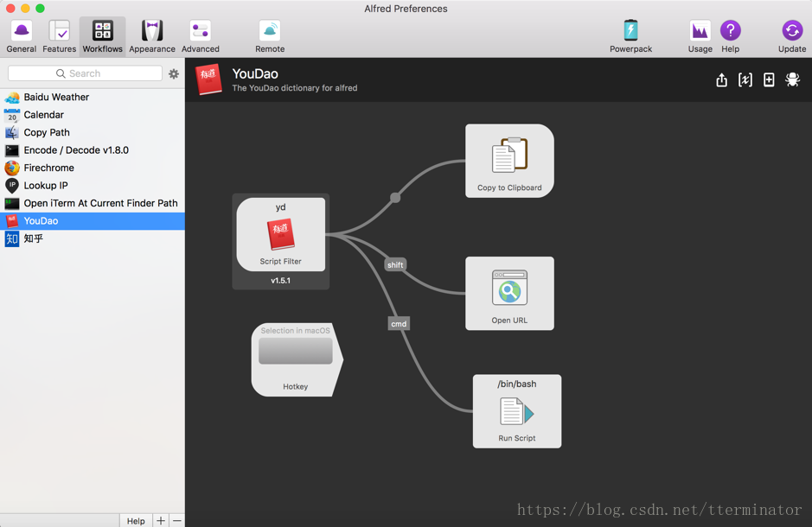
Task: Click the Update icon
Action: tap(792, 30)
